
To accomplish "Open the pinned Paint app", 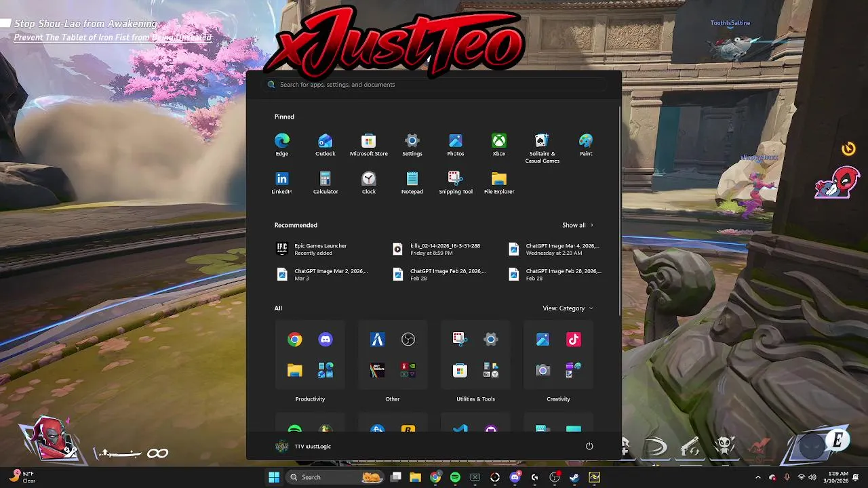I will pos(585,144).
